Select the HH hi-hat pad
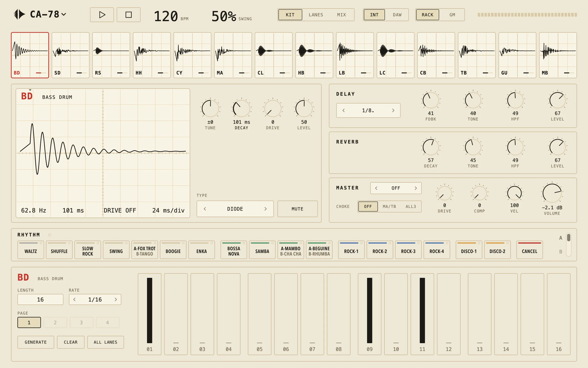The height and width of the screenshot is (368, 588). click(152, 55)
